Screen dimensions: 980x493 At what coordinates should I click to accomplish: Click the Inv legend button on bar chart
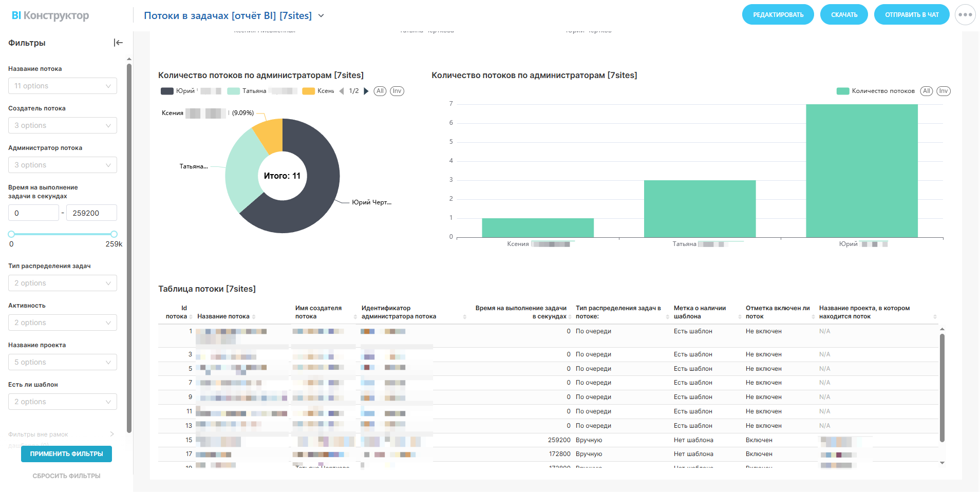pyautogui.click(x=943, y=91)
